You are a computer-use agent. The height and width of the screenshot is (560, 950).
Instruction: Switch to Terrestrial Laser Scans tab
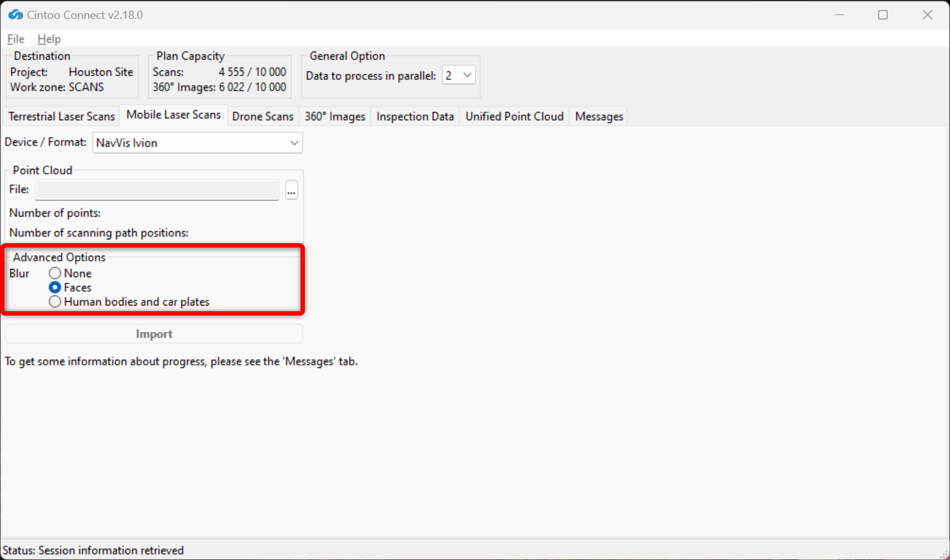pos(62,117)
